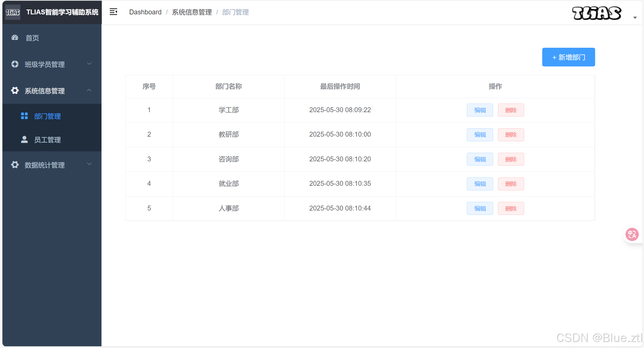The height and width of the screenshot is (348, 644).
Task: Click the 新增部门 button
Action: click(568, 57)
